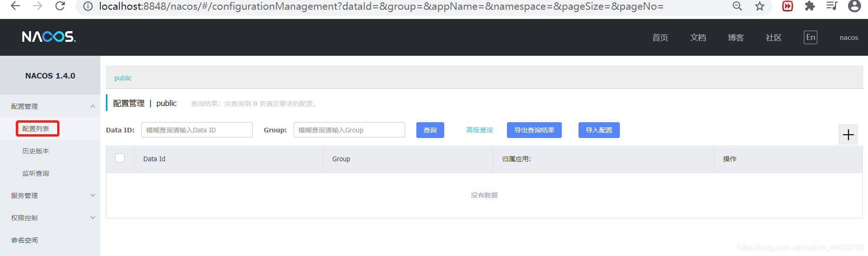Focus the Group search field

click(349, 130)
